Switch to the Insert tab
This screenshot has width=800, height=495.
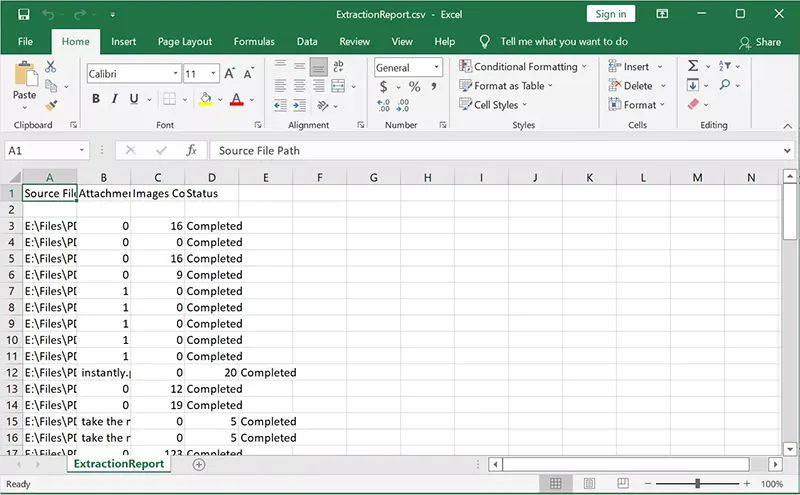click(x=123, y=42)
